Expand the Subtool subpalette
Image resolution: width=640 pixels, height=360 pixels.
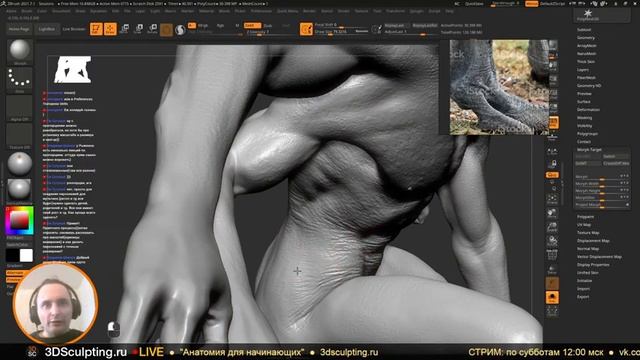[x=584, y=30]
